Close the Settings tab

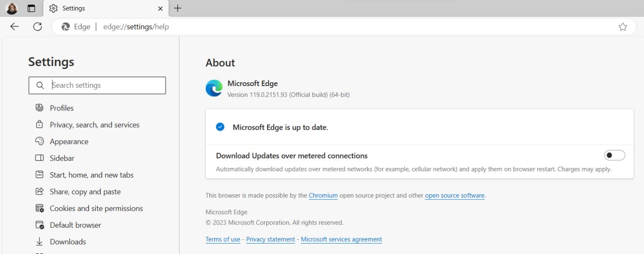tap(160, 8)
